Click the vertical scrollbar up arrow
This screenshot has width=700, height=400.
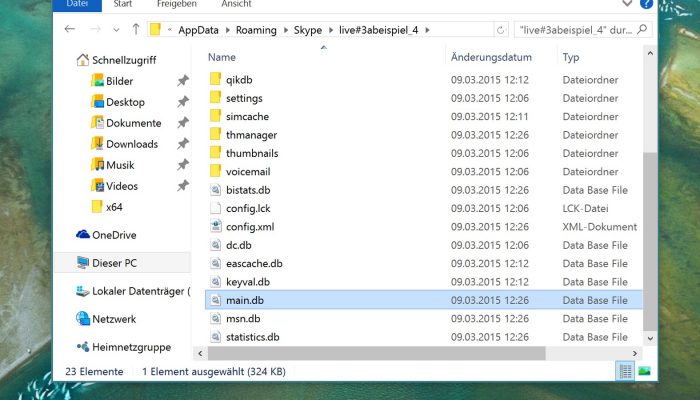pos(650,54)
